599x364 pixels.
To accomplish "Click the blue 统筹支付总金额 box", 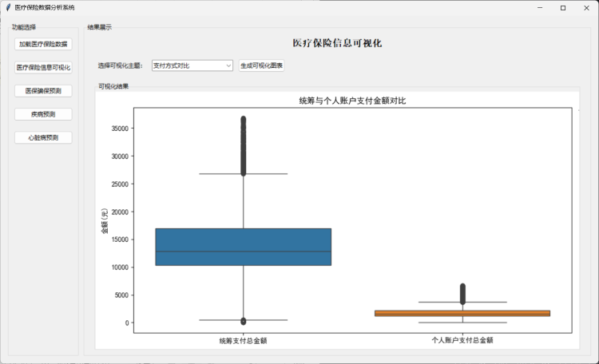I will click(243, 247).
